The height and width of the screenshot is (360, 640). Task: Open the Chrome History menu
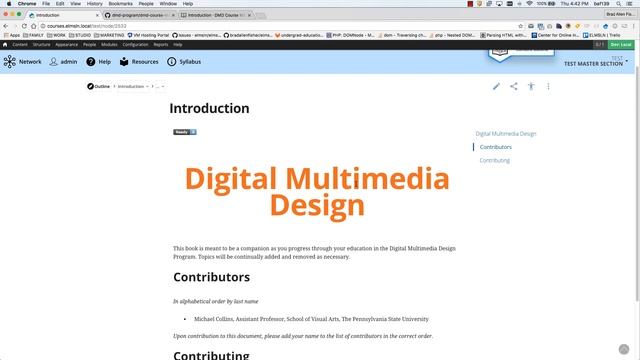(x=94, y=4)
